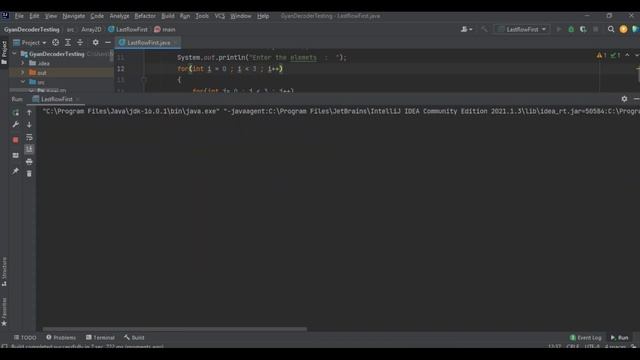This screenshot has width=640, height=360.
Task: Expand the .idea folder
Action: (x=23, y=63)
